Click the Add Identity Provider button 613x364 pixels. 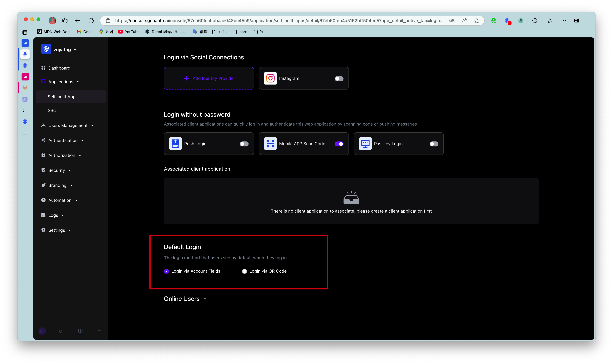[209, 78]
